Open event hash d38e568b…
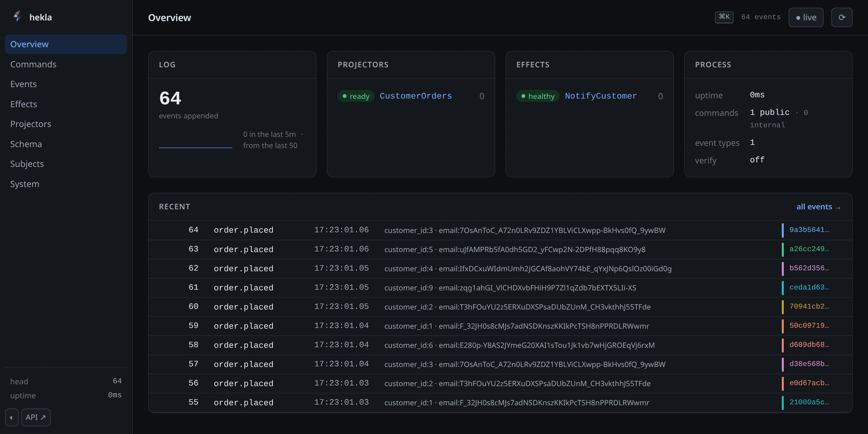This screenshot has width=868, height=434. [809, 364]
